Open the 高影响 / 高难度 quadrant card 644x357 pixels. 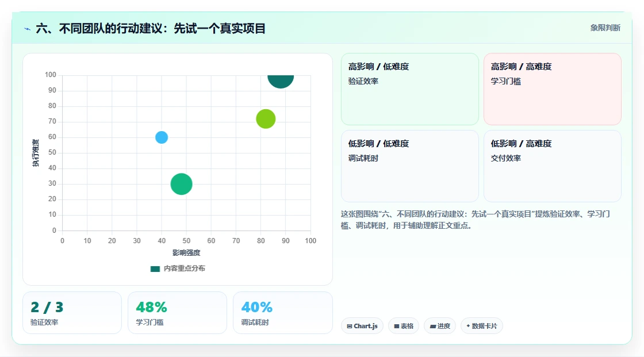click(x=552, y=89)
